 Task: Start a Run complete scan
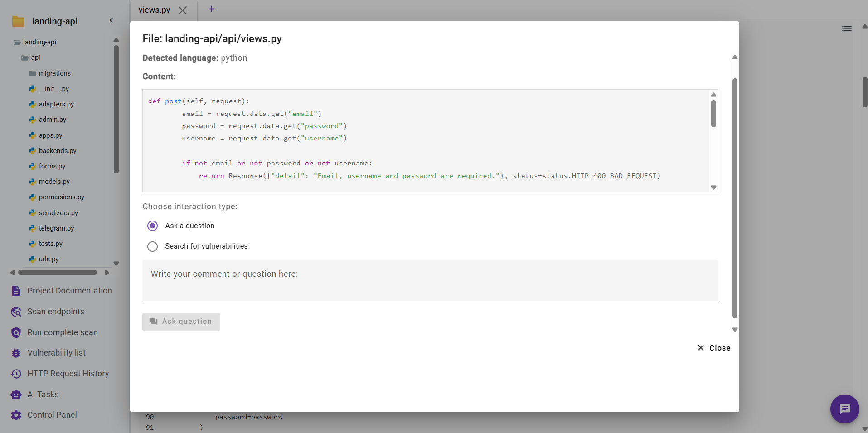tap(62, 332)
